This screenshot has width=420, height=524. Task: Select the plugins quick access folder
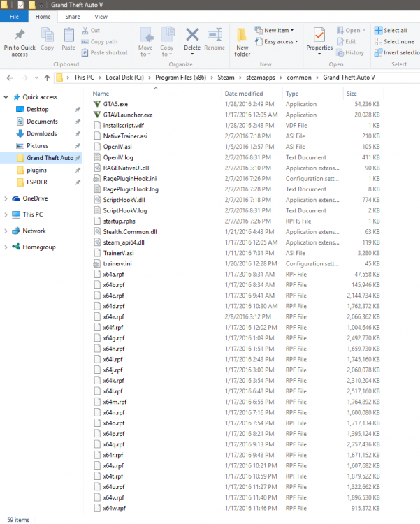point(36,170)
